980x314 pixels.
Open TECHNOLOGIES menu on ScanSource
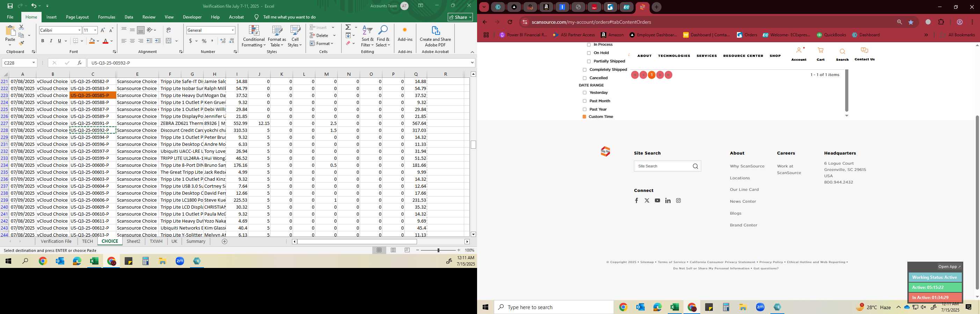[674, 56]
